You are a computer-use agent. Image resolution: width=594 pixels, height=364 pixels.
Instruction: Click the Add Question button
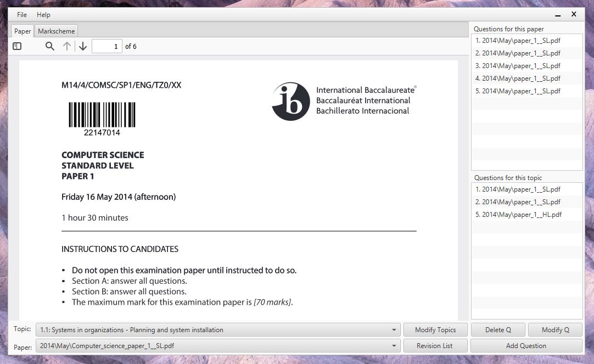(526, 346)
